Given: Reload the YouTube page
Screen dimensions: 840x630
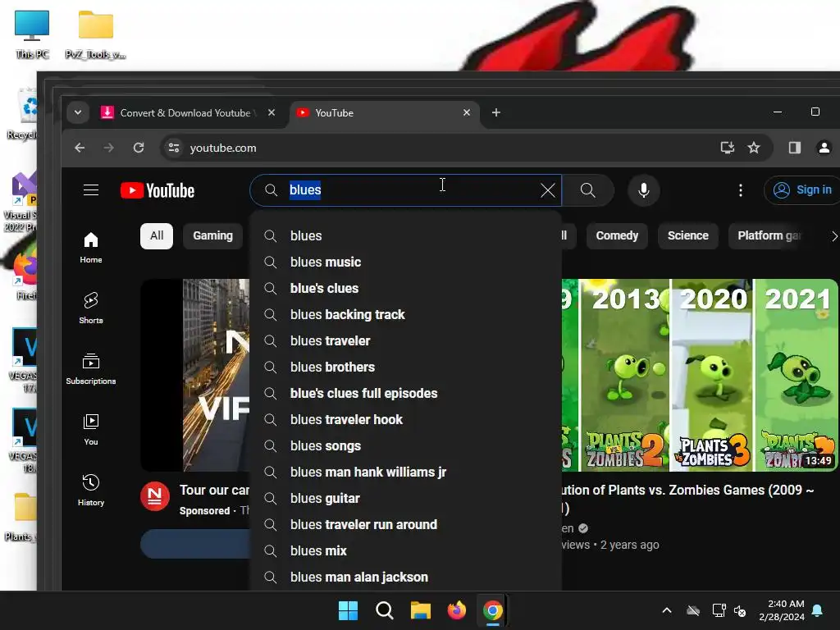Looking at the screenshot, I should point(139,148).
